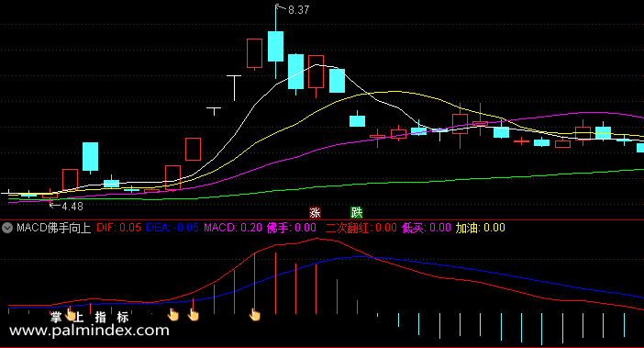Select the MACD: 0.20 readout

pos(233,228)
